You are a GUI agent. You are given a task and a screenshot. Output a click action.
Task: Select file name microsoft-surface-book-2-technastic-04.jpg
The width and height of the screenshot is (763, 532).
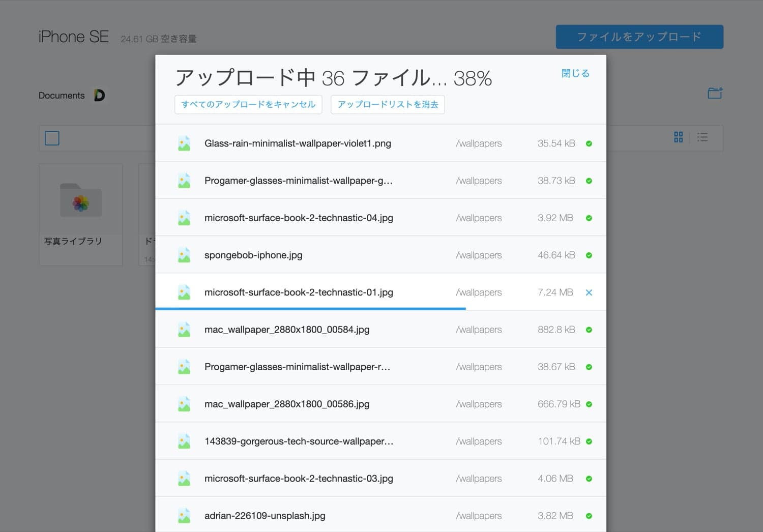point(299,218)
